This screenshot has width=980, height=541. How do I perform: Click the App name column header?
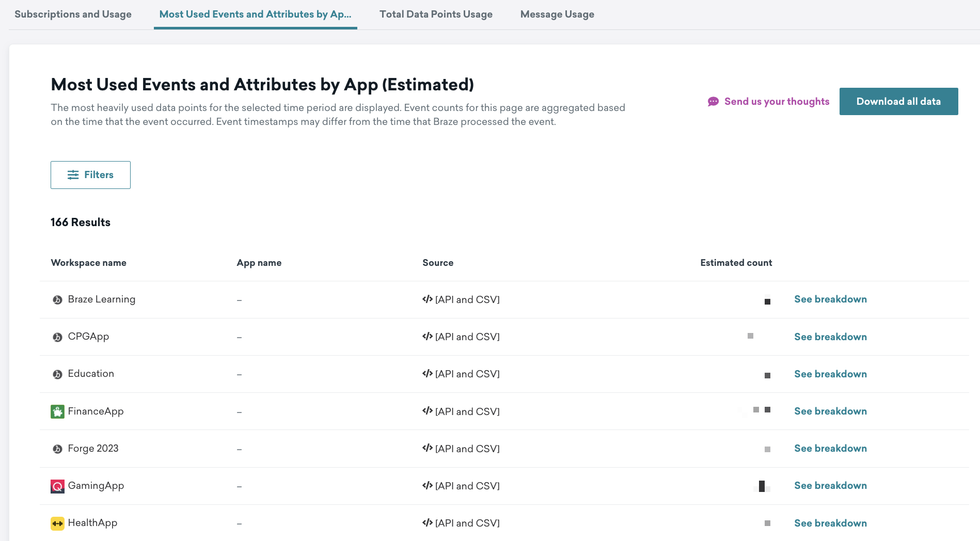[x=259, y=263]
